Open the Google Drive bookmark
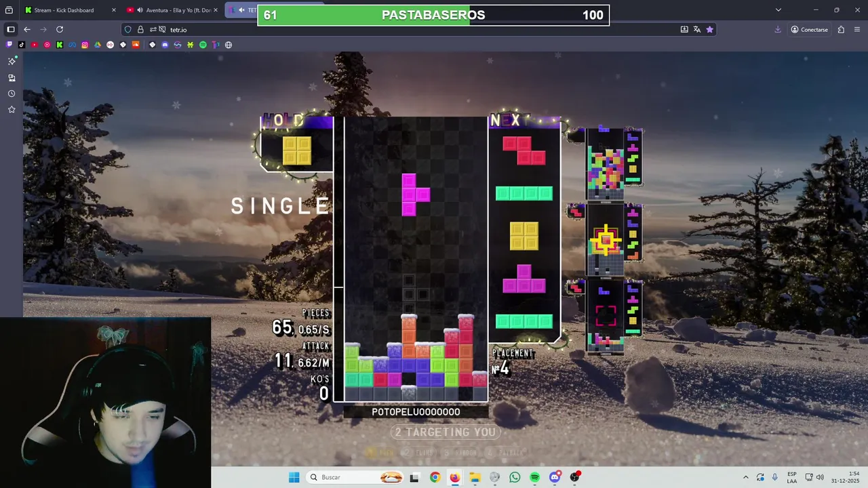The image size is (868, 488). pos(98,45)
